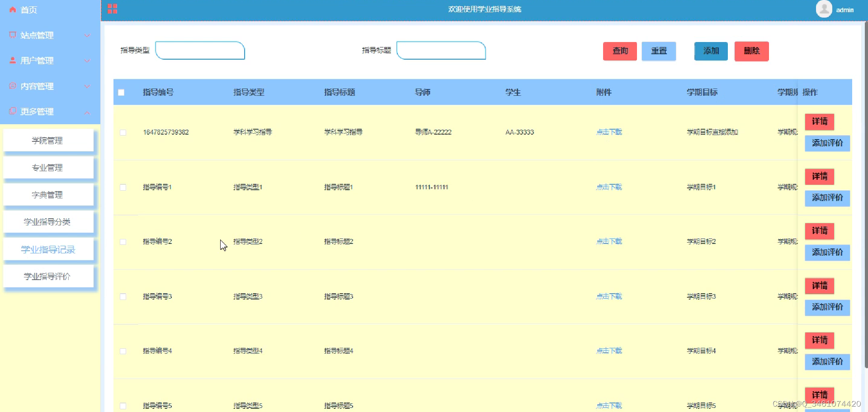Click the 删除 delete button

coord(751,51)
